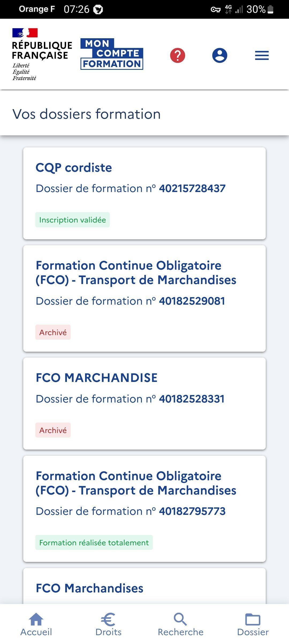The height and width of the screenshot is (644, 289).
Task: Tap the Inscription validée status badge
Action: 73,220
